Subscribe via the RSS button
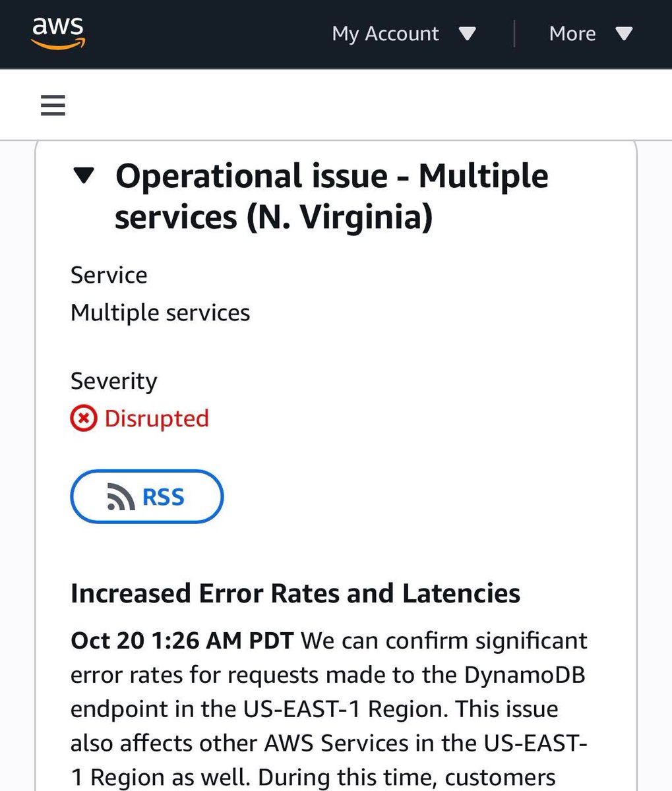 point(146,496)
